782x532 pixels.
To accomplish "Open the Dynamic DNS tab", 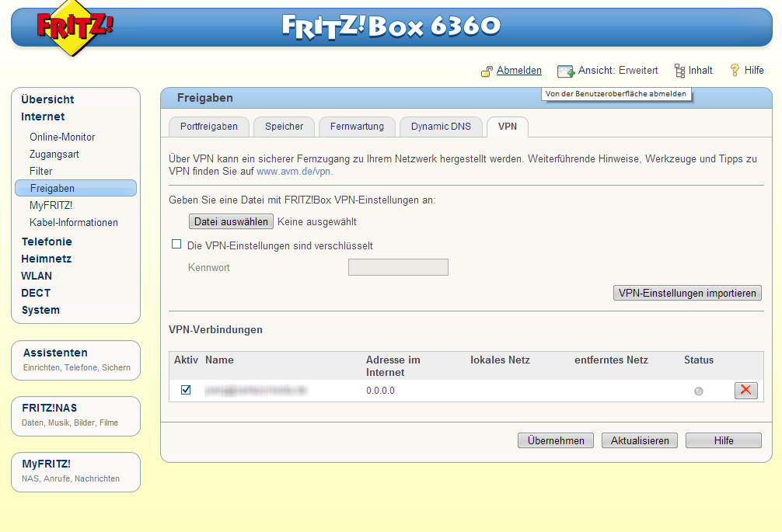I will point(441,127).
